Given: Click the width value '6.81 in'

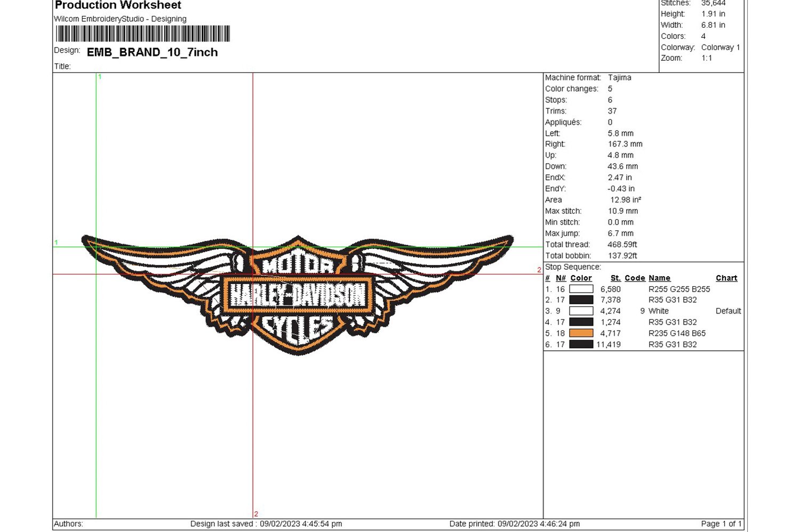Looking at the screenshot, I should pyautogui.click(x=713, y=25).
